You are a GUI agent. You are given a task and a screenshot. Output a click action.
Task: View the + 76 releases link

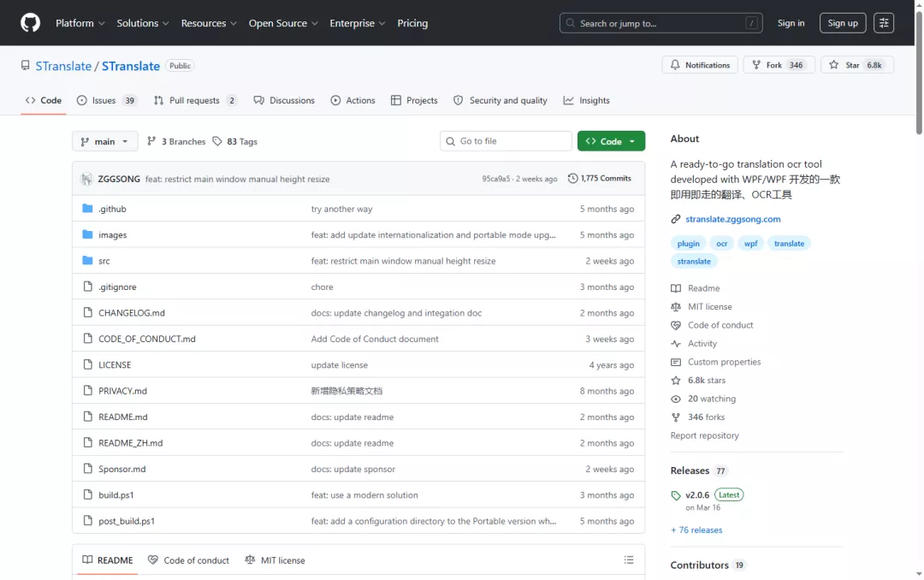[x=696, y=530]
